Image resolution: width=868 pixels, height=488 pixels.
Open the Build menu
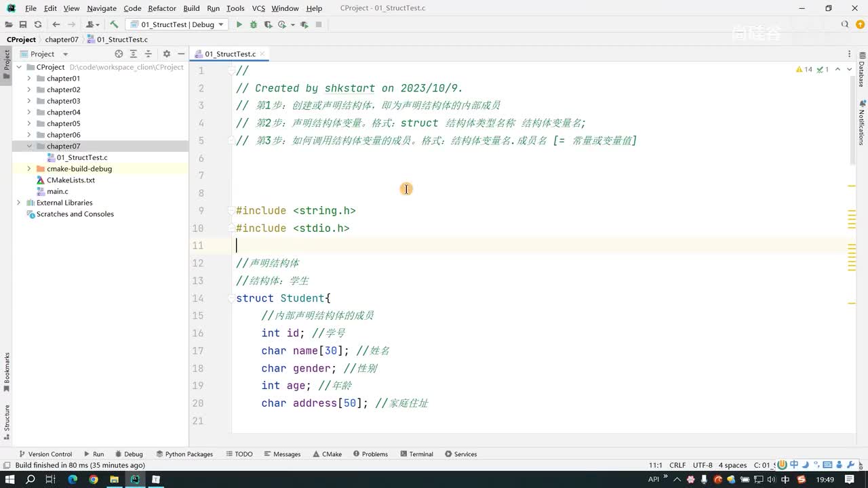(x=191, y=8)
